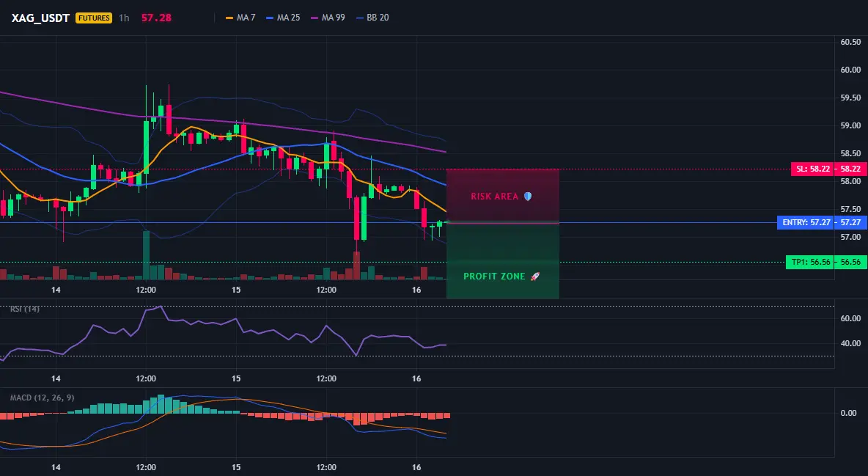The image size is (868, 476).
Task: Toggle the MA 7 legend item
Action: (240, 18)
